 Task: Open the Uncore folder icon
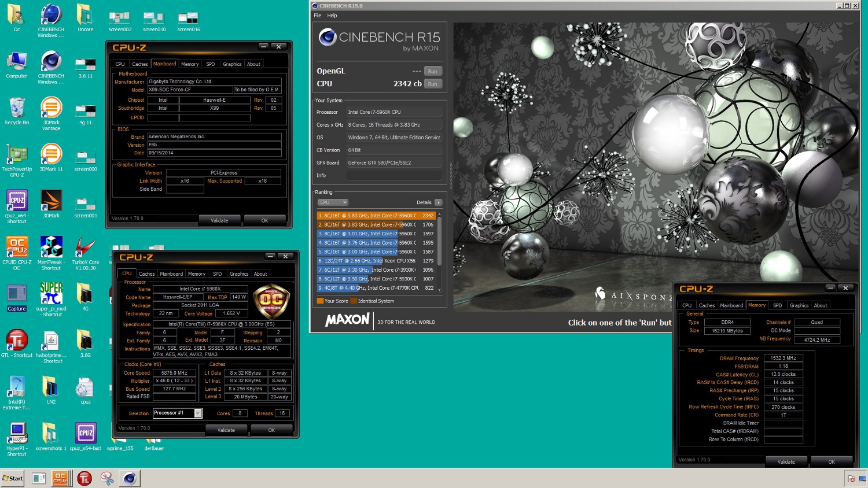point(85,18)
